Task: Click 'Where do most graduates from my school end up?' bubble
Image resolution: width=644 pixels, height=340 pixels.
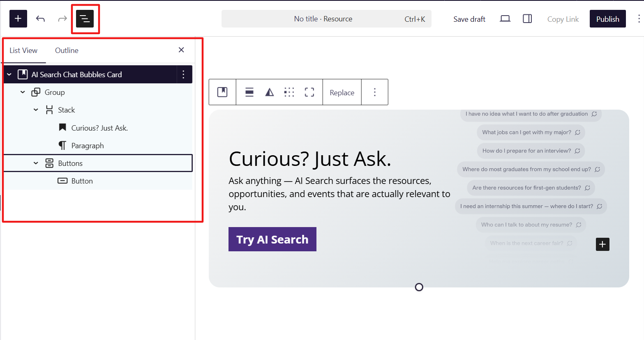Action: point(531,169)
